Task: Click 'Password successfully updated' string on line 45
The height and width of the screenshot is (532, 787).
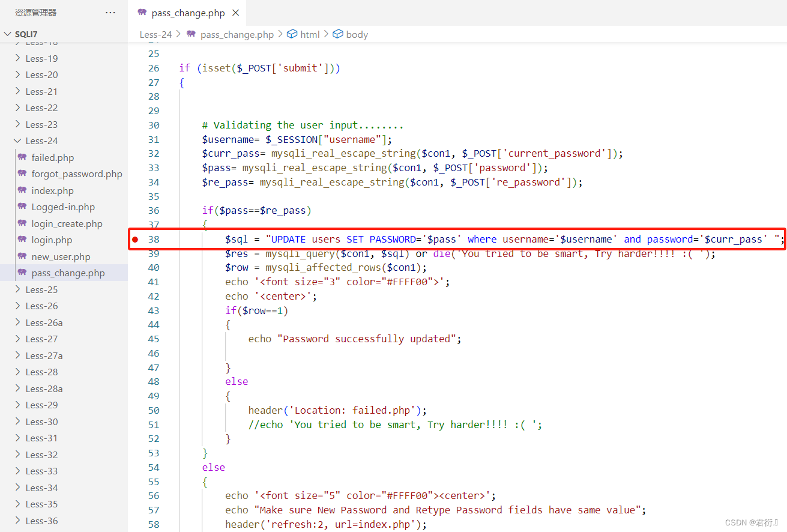Action: coord(367,339)
